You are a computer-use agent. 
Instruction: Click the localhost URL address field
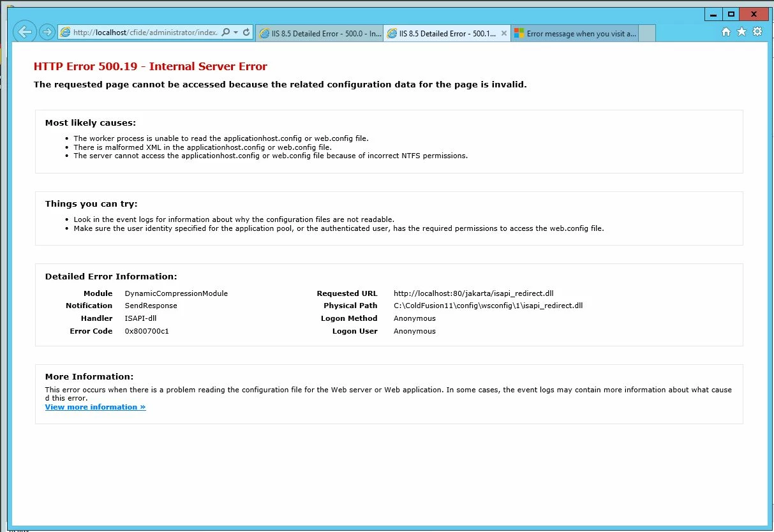click(145, 33)
